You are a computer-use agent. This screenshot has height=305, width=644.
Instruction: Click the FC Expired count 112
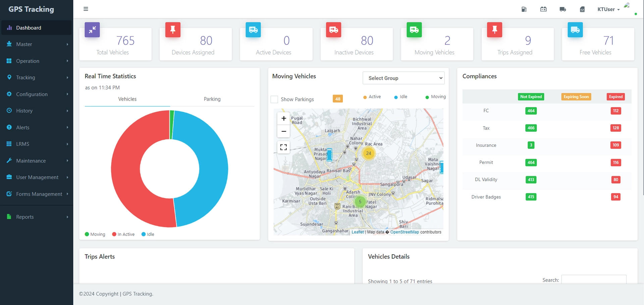[x=616, y=111]
